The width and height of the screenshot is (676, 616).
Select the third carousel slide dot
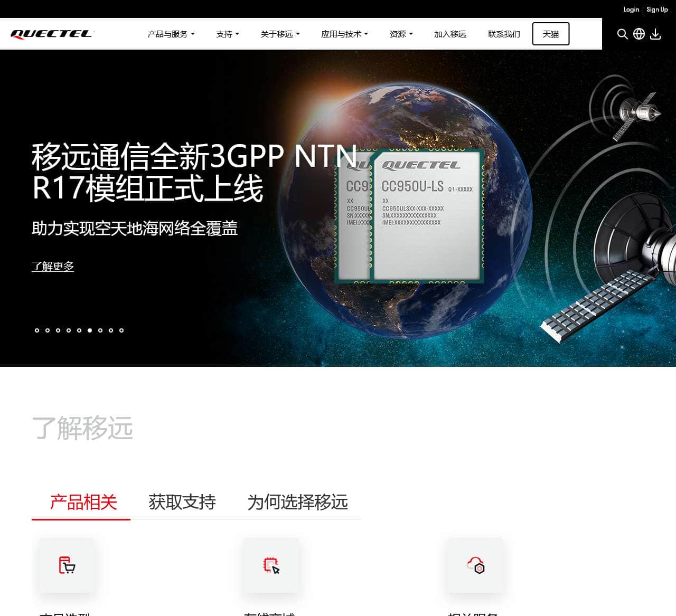click(x=58, y=330)
